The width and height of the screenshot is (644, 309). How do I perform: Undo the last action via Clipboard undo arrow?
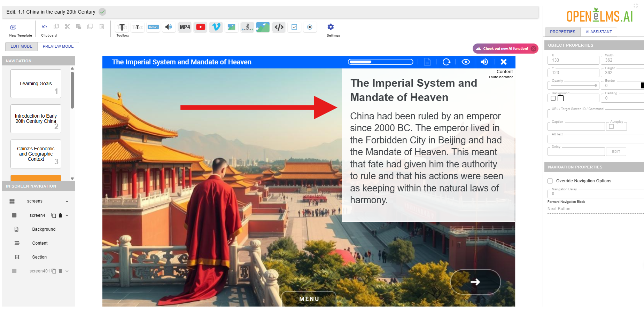(x=45, y=26)
